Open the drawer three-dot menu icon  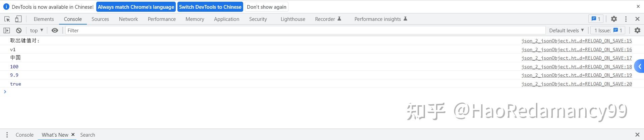pos(7,135)
